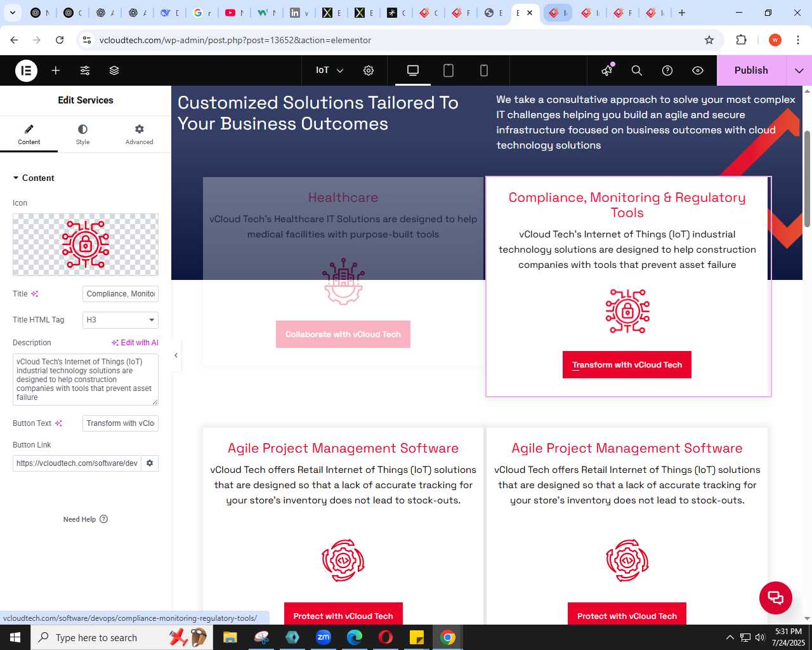The width and height of the screenshot is (812, 650).
Task: Click the page vertical scrollbar
Action: pyautogui.click(x=807, y=179)
